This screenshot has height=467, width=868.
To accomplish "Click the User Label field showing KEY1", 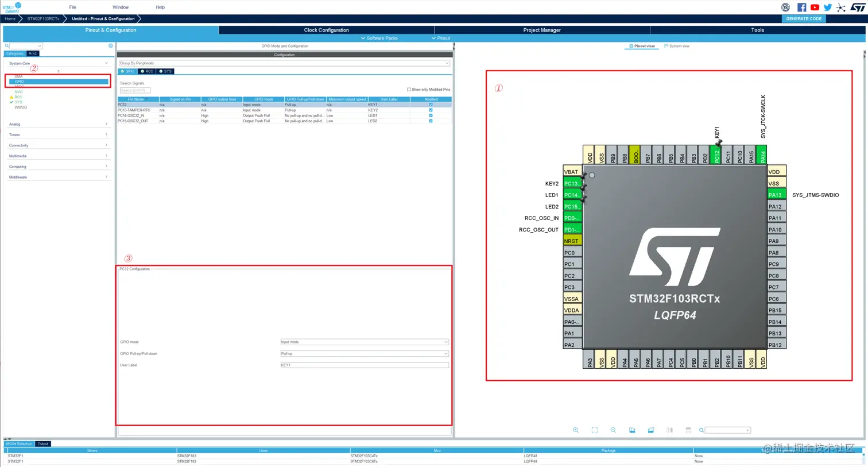I will click(x=364, y=365).
